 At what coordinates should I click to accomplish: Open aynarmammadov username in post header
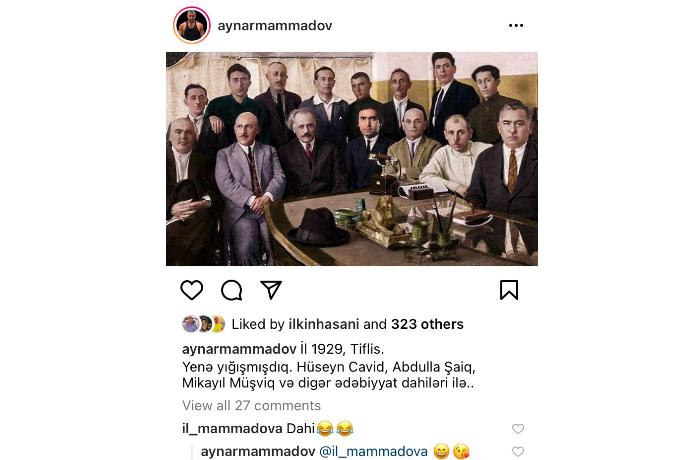(275, 25)
